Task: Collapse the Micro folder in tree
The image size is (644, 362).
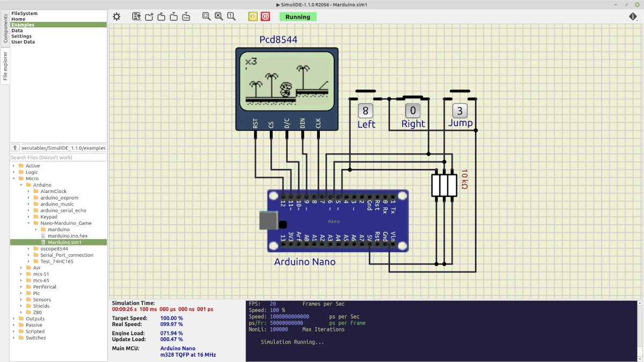Action: pos(14,179)
